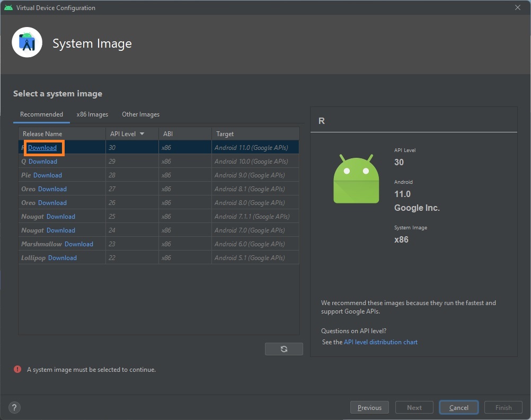
Task: Click the Cancel button
Action: click(459, 407)
